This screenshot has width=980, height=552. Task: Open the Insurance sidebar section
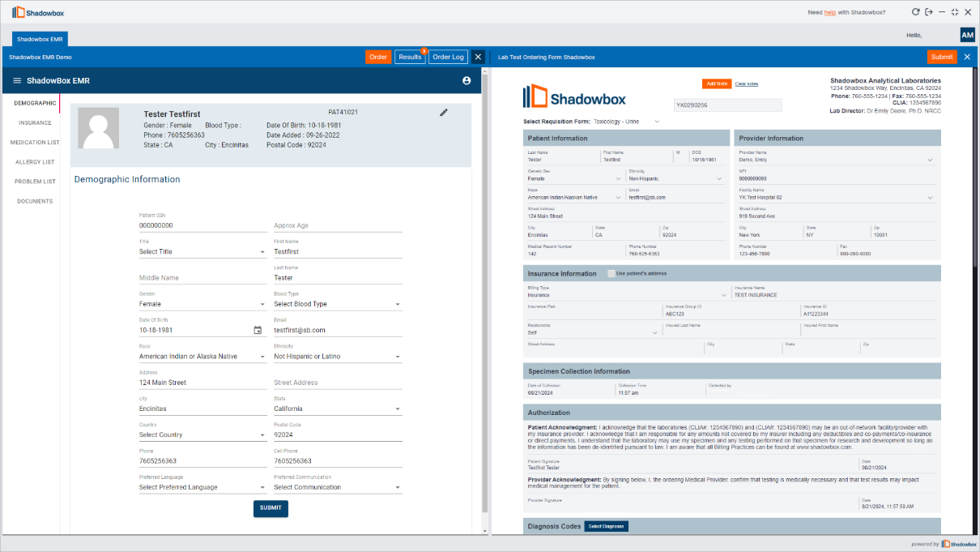tap(35, 122)
